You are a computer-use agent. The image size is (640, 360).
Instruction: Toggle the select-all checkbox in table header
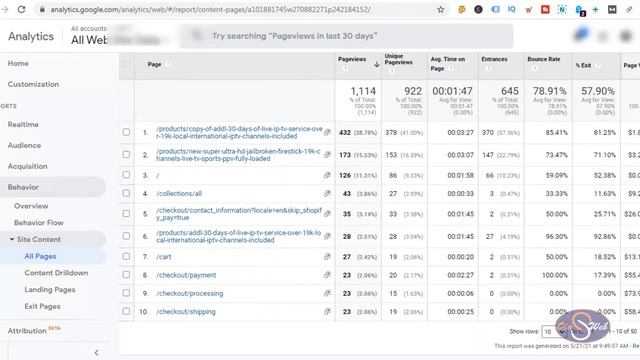(127, 64)
